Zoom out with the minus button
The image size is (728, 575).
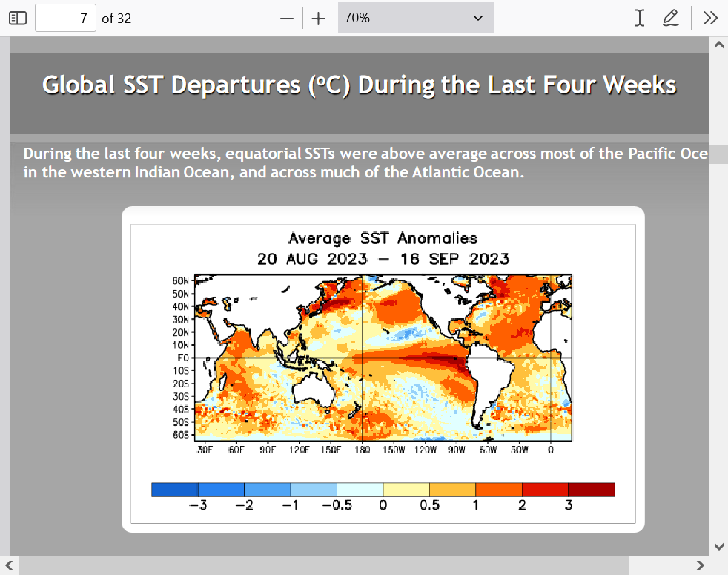point(287,18)
